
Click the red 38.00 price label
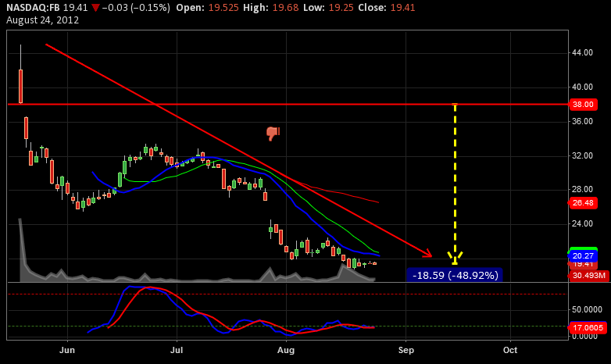click(584, 105)
